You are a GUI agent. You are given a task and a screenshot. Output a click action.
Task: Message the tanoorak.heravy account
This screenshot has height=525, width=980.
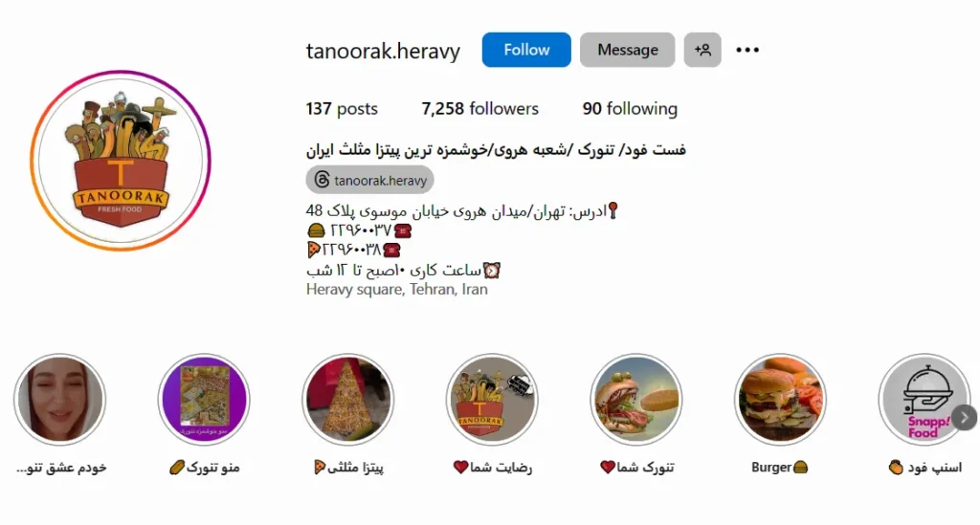[x=628, y=50]
